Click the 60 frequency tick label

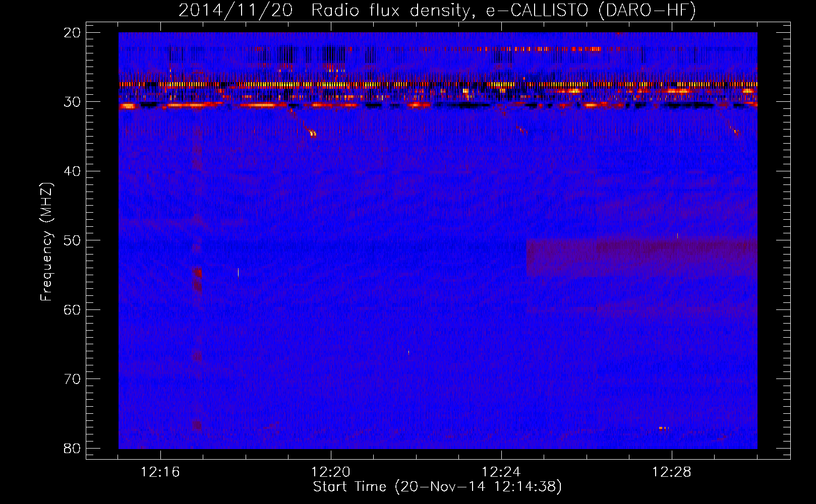point(72,309)
